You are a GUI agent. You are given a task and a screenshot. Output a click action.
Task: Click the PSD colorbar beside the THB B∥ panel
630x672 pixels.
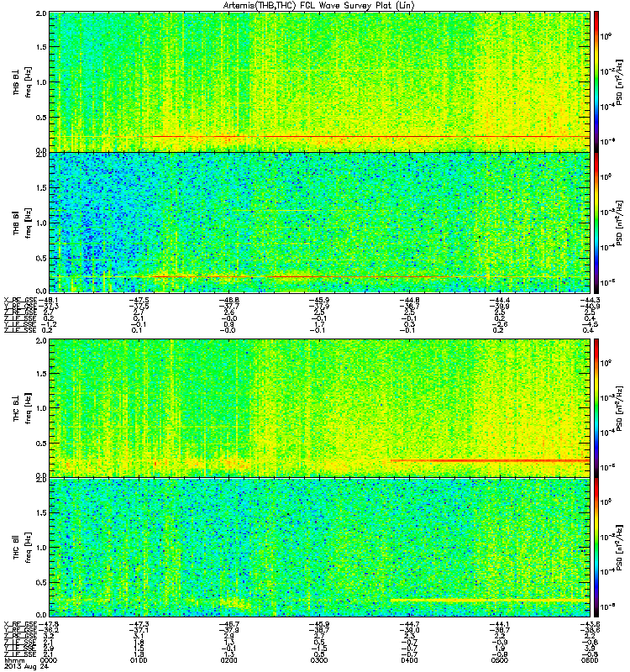(x=596, y=223)
